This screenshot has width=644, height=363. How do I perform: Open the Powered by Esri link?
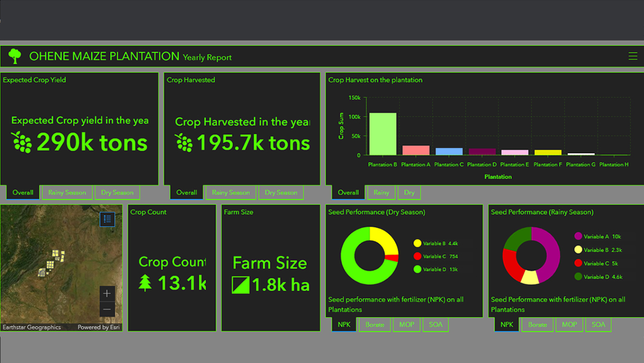(x=100, y=327)
